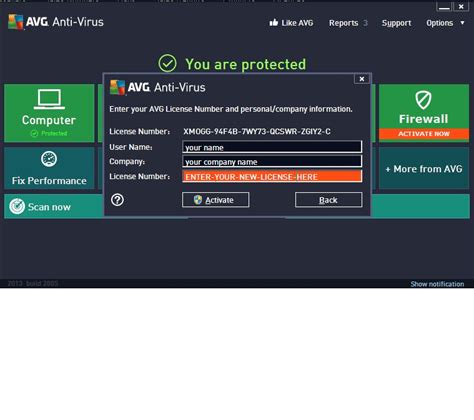Click the 'You are protected' status text
The width and height of the screenshot is (474, 420).
tap(245, 64)
